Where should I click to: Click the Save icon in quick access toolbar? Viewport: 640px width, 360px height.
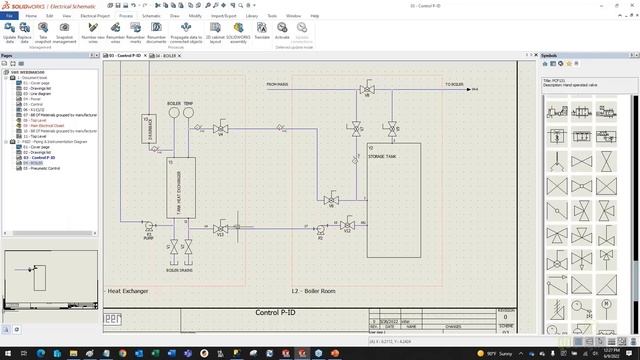tap(118, 5)
